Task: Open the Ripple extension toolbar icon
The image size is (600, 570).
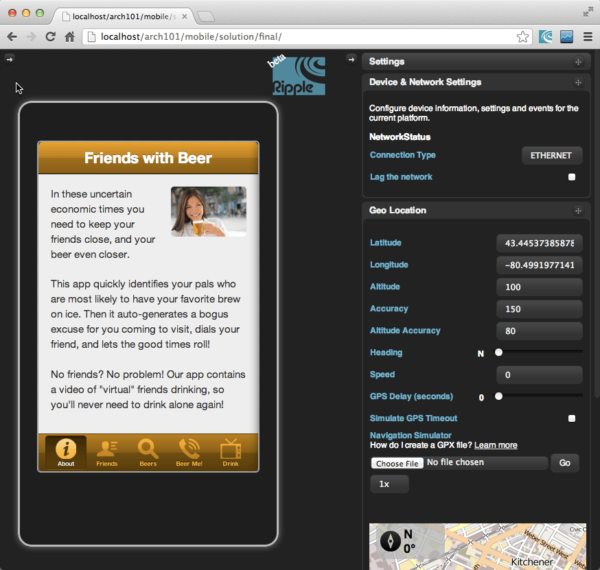Action: [x=545, y=37]
